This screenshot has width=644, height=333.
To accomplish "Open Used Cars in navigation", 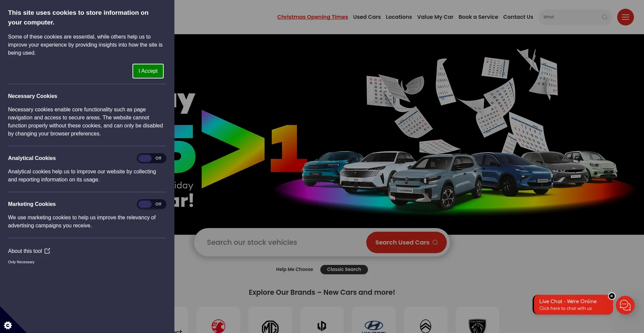I will (x=367, y=17).
